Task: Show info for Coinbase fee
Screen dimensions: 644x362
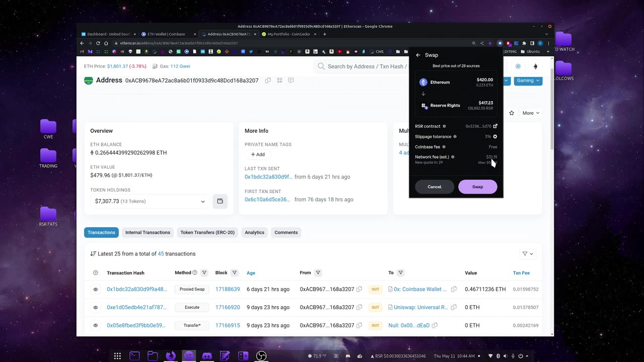Action: pos(444,147)
